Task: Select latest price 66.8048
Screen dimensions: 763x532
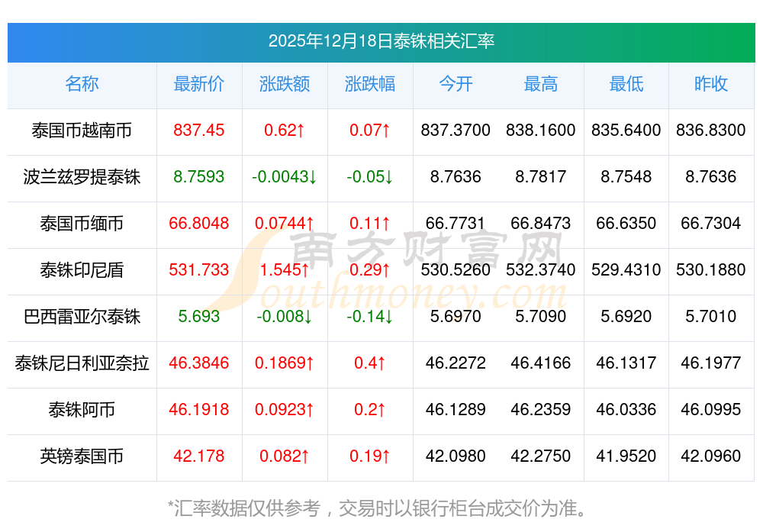Action: [199, 224]
